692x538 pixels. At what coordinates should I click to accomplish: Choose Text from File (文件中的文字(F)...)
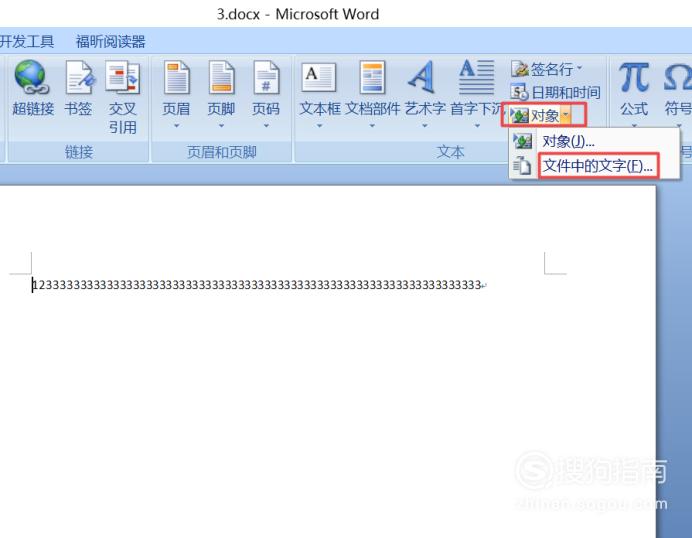[594, 166]
